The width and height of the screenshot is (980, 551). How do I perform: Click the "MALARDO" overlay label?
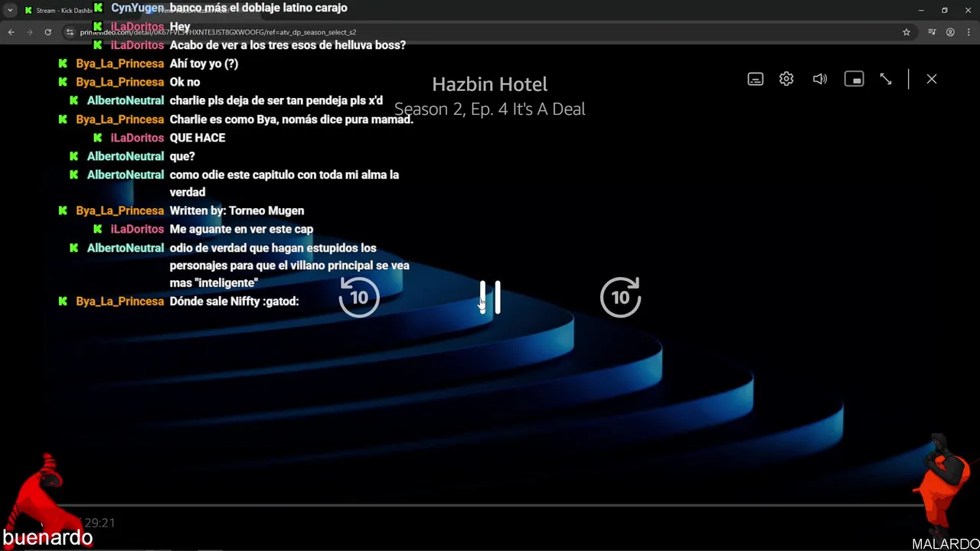pyautogui.click(x=946, y=544)
